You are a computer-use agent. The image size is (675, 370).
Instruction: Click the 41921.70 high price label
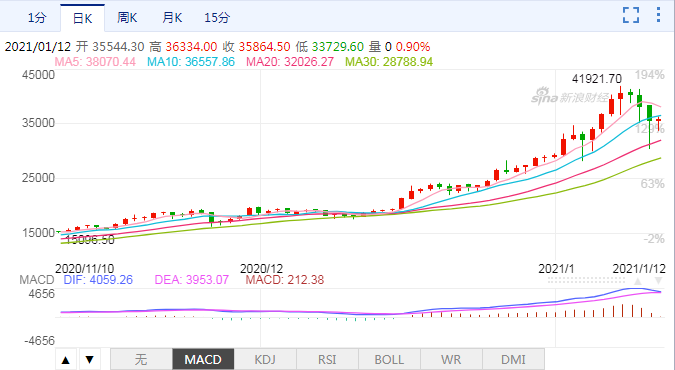click(x=597, y=79)
